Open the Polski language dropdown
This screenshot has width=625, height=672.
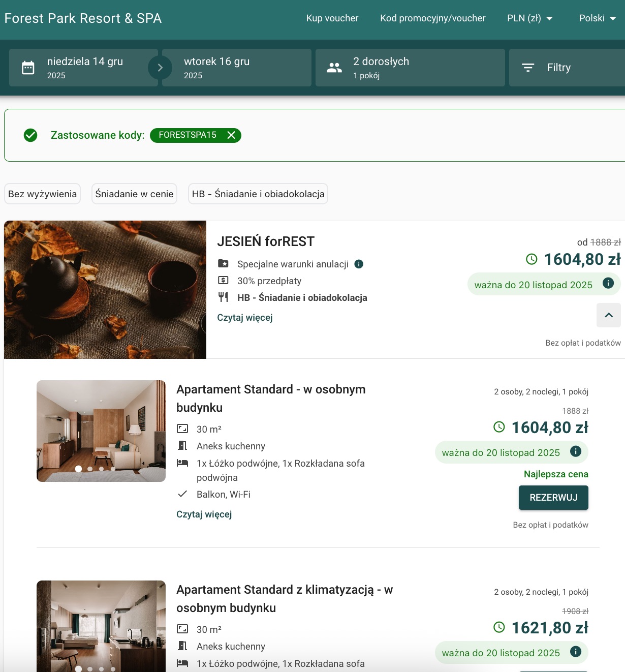pyautogui.click(x=597, y=18)
